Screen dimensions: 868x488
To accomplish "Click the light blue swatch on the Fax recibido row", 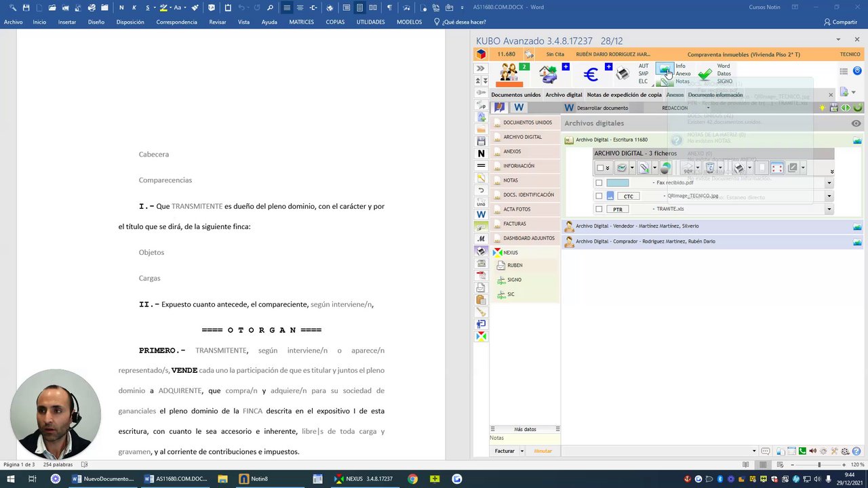I will coord(618,183).
